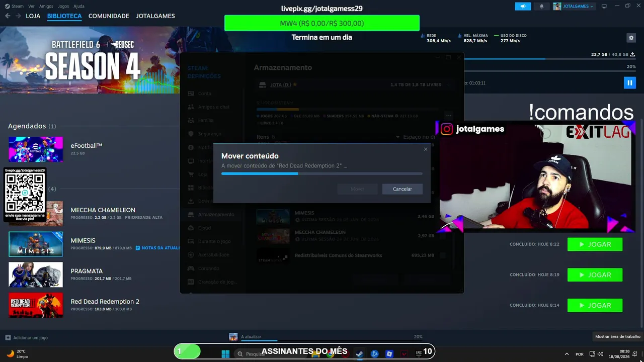Viewport: 644px width, 362px height.
Task: Open storage options three-dot button
Action: (x=449, y=116)
